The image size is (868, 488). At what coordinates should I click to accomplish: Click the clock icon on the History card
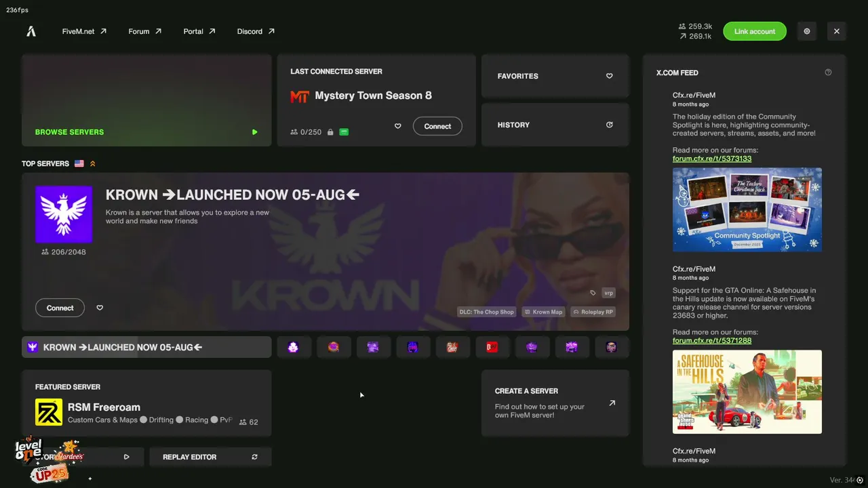(x=609, y=125)
